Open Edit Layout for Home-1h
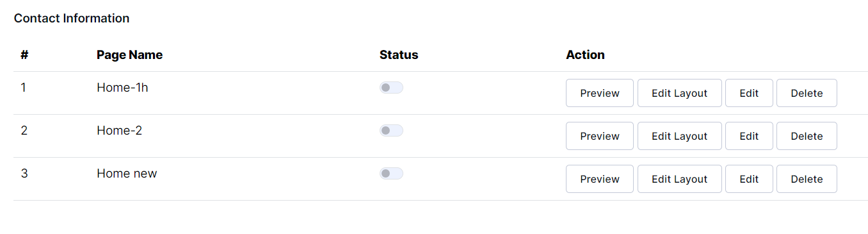Viewport: 868px width, 234px height. [679, 93]
